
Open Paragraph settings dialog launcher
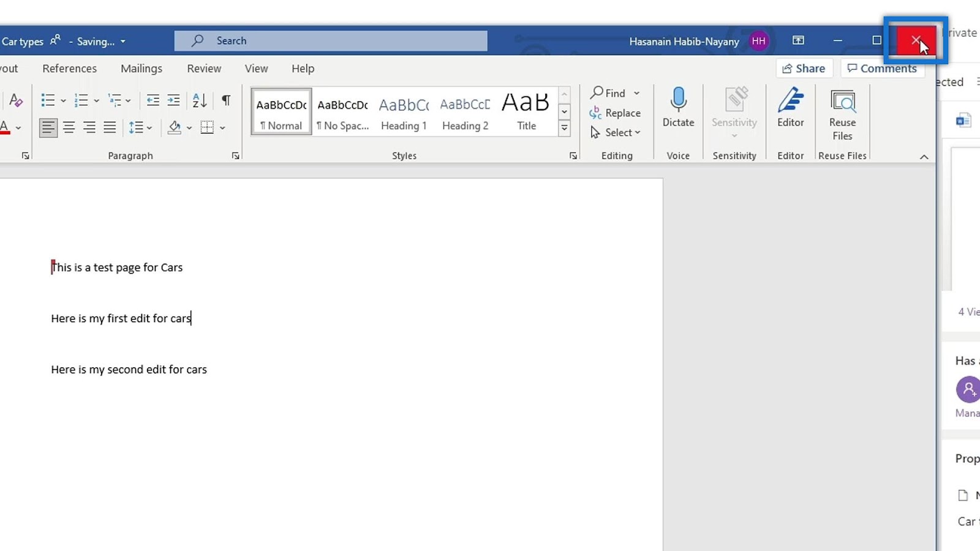pos(236,156)
